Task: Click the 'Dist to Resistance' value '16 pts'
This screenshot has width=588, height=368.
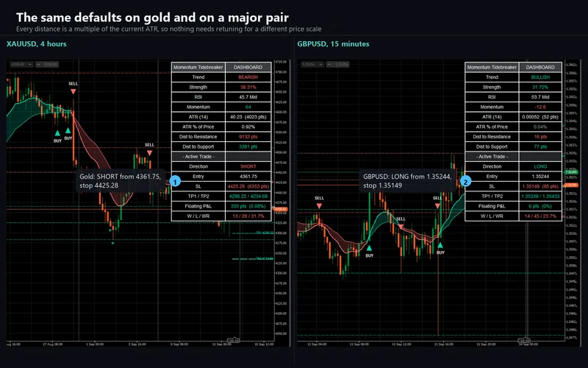Action: [540, 137]
